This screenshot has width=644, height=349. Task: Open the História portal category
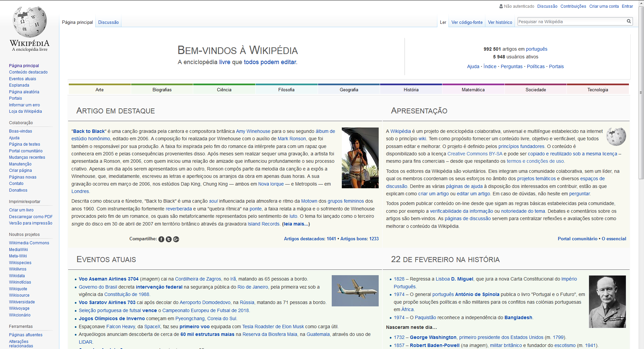tap(411, 90)
